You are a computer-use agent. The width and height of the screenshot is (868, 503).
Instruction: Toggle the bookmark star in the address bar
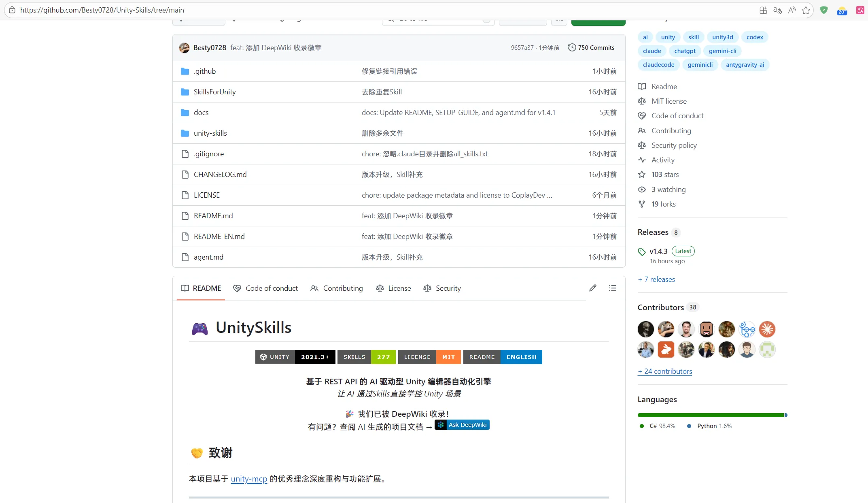point(806,10)
